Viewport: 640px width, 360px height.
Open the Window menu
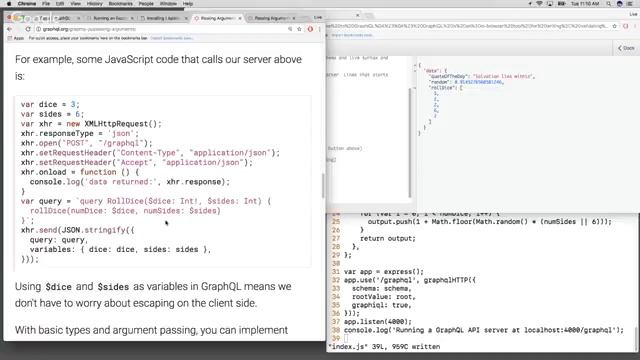point(168,4)
